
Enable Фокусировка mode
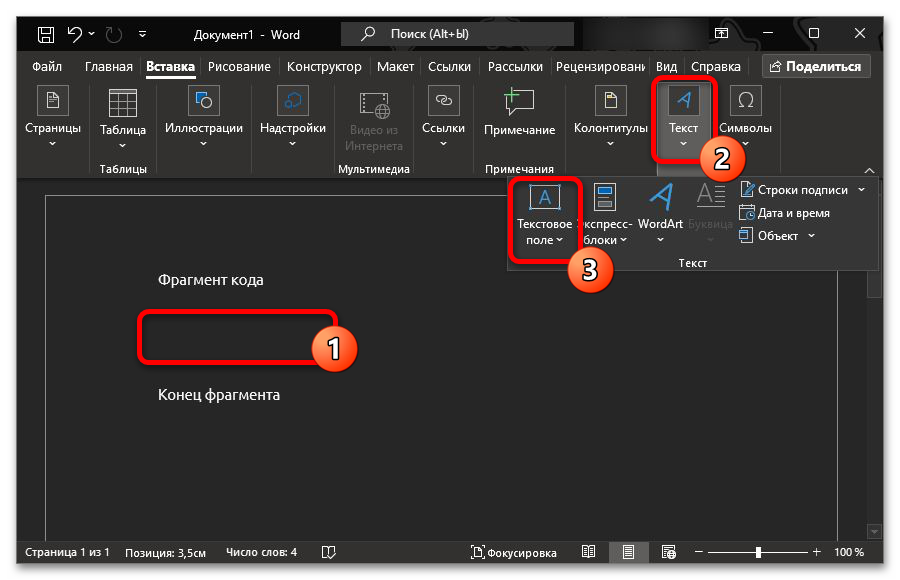tap(514, 552)
